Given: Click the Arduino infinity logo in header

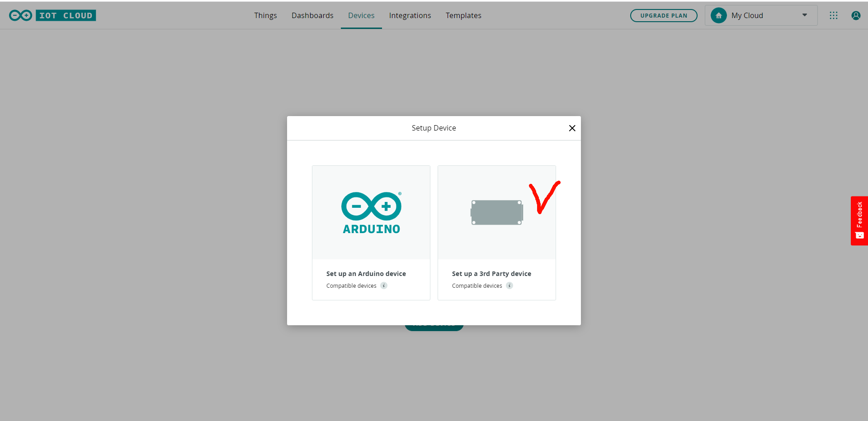Looking at the screenshot, I should click(x=20, y=15).
